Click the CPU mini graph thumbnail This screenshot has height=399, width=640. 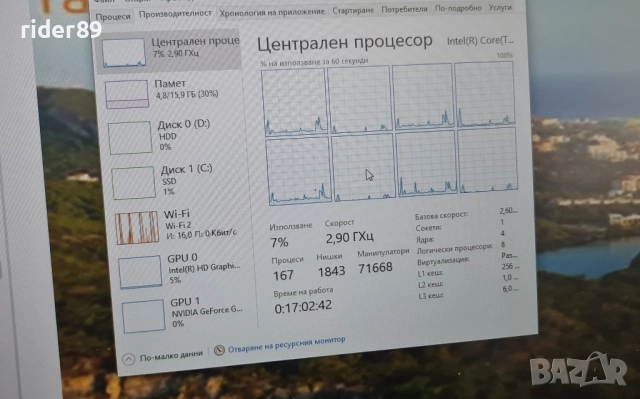pyautogui.click(x=124, y=53)
